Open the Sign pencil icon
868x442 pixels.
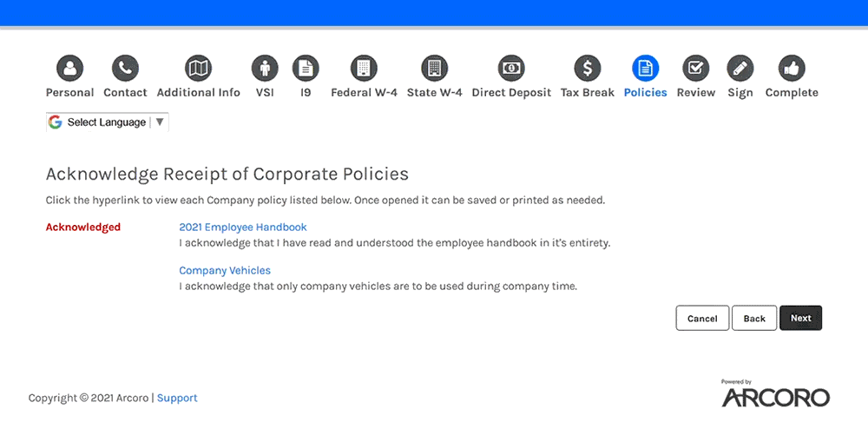point(740,68)
